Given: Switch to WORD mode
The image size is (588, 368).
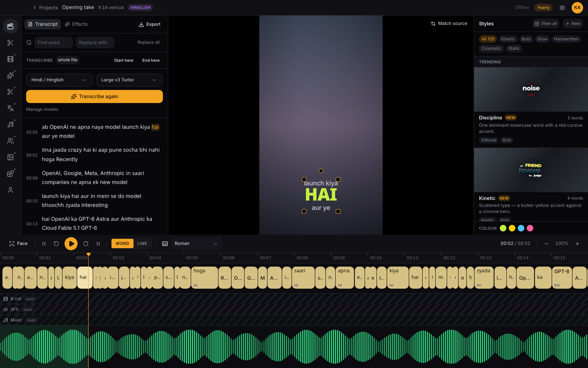Looking at the screenshot, I should pyautogui.click(x=122, y=244).
